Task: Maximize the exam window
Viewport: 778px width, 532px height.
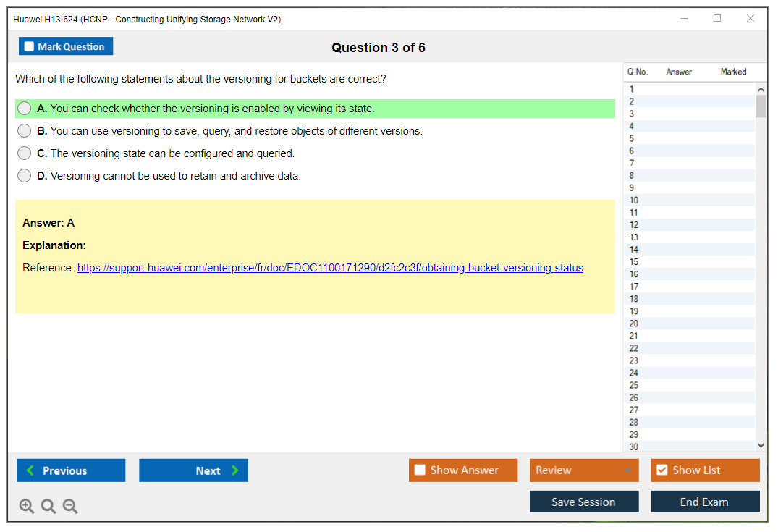Action: (x=717, y=19)
